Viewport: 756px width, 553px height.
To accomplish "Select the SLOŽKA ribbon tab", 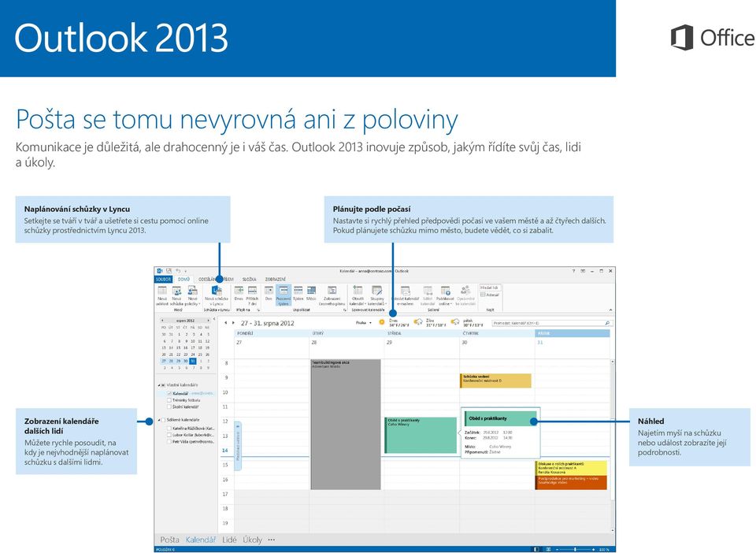I will 250,279.
